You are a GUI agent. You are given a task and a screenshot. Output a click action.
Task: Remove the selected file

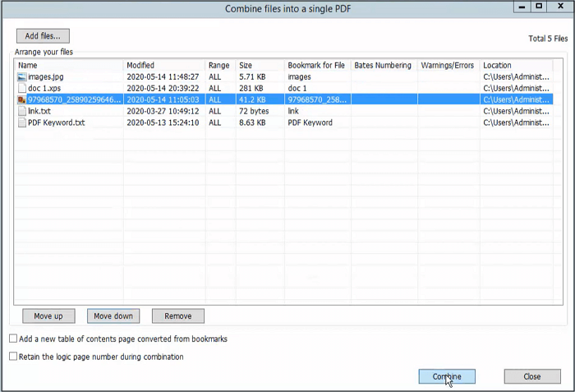tap(178, 316)
